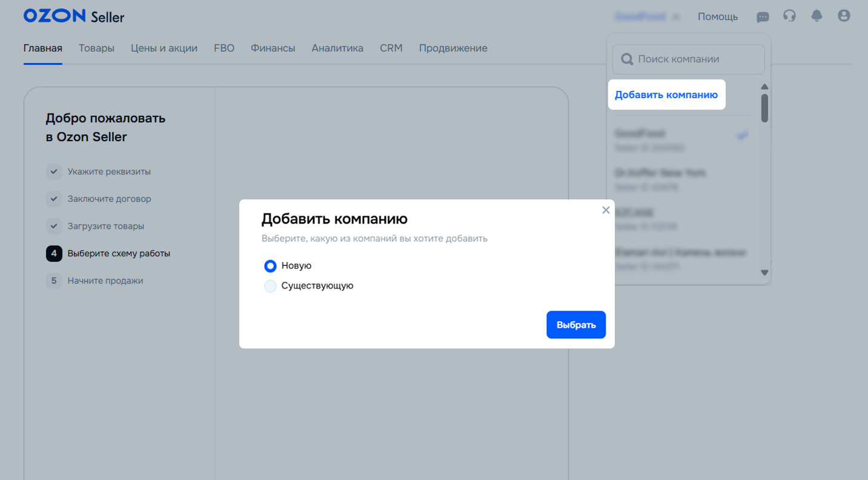Click the chat messages icon in header
868x480 pixels.
[x=763, y=16]
